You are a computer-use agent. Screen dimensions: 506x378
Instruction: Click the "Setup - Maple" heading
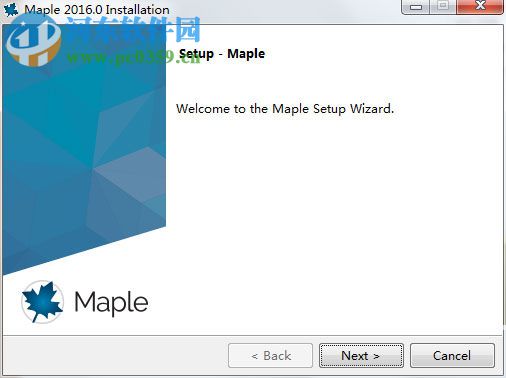pos(222,54)
